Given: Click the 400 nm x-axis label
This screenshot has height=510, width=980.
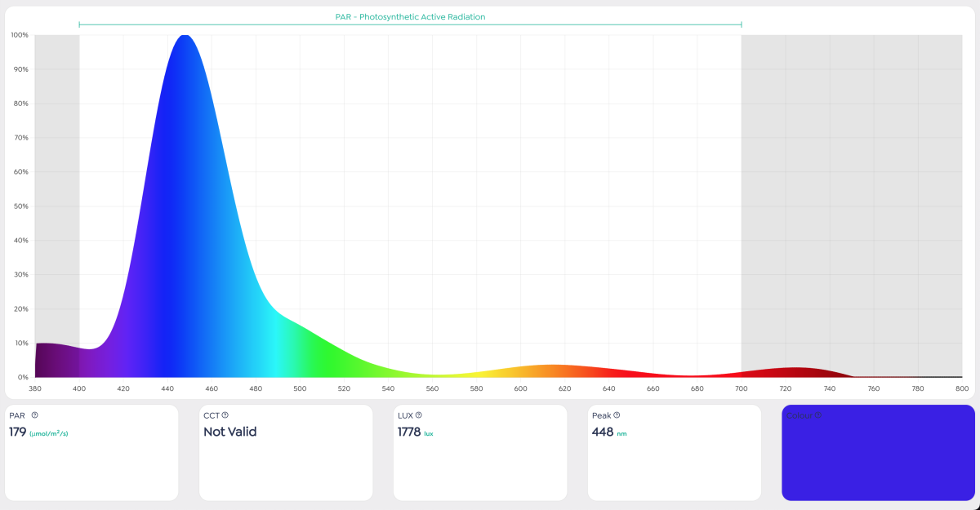Looking at the screenshot, I should 79,388.
